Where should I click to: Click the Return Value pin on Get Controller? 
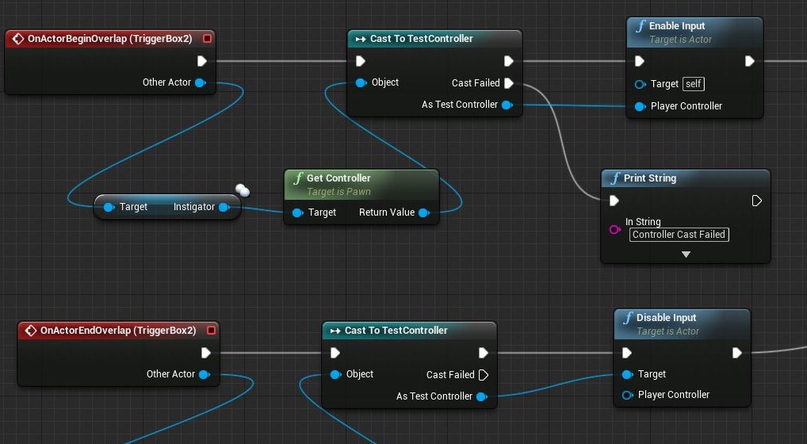424,212
